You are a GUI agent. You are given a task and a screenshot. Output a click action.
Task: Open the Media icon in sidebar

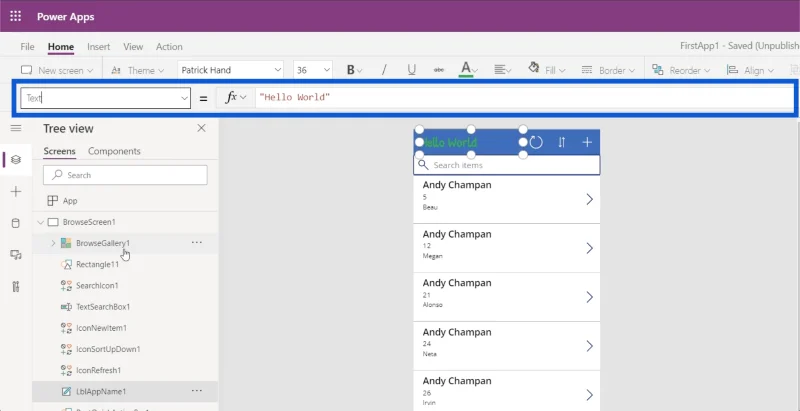point(16,254)
